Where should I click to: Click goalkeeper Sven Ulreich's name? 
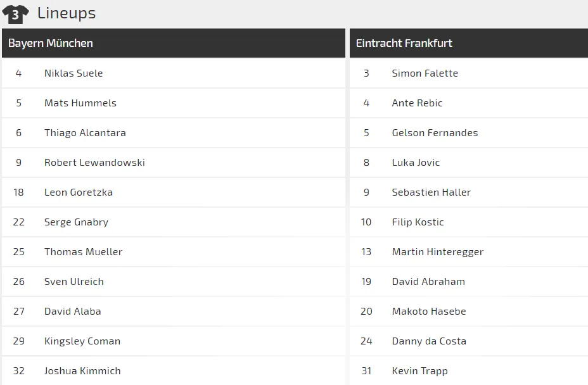point(74,282)
